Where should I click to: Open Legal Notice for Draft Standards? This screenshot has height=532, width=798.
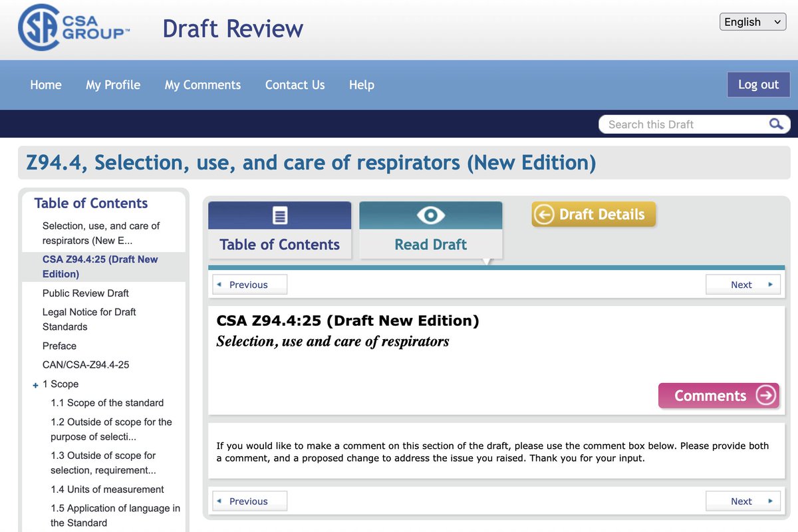88,319
